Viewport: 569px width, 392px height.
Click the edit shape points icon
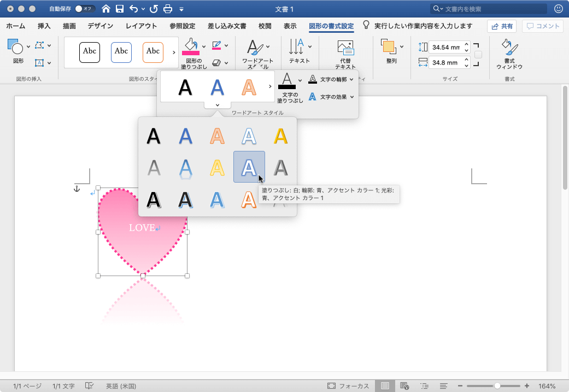(39, 45)
